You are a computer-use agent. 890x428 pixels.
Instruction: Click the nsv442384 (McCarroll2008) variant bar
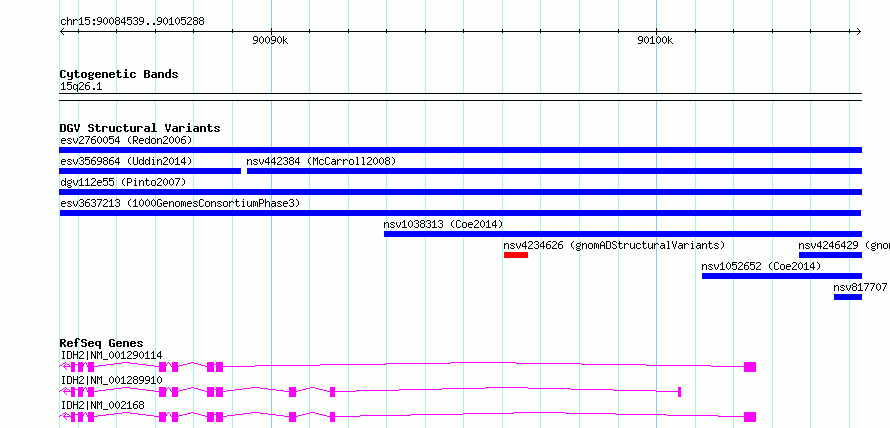tap(555, 171)
